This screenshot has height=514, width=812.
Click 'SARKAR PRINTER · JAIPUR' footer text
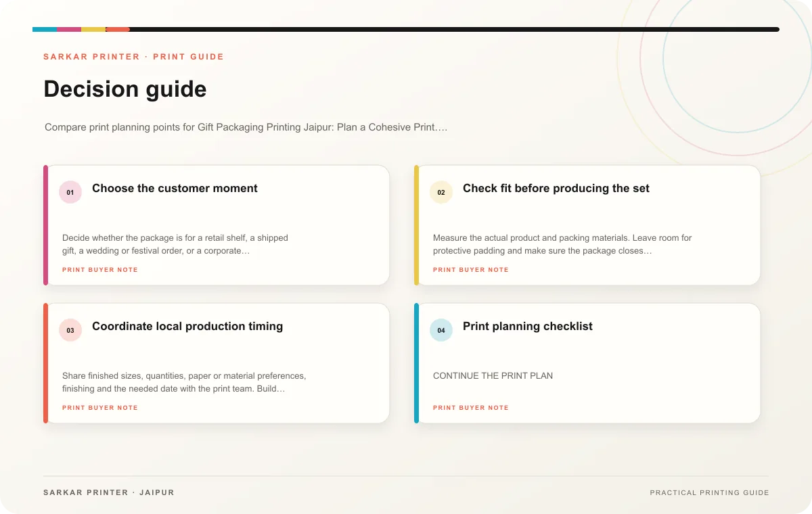[109, 492]
